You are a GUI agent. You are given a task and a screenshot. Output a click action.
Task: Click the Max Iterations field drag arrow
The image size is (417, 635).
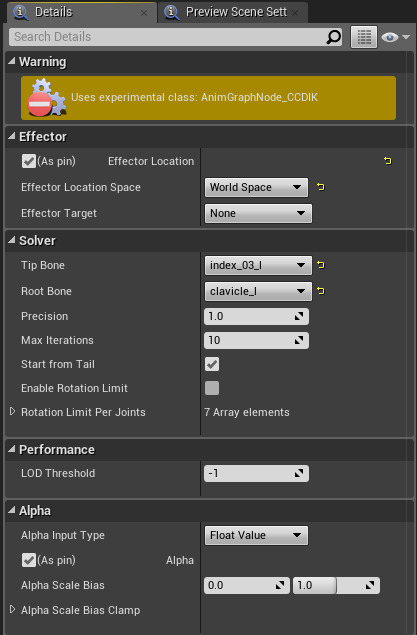pyautogui.click(x=299, y=340)
